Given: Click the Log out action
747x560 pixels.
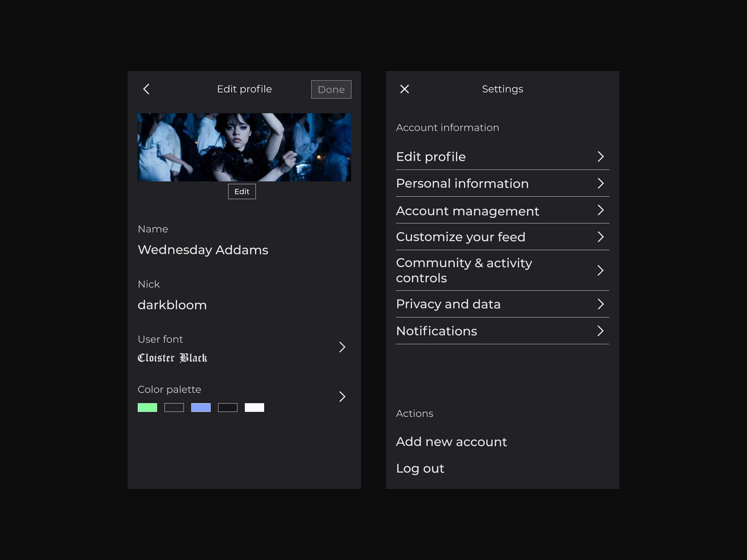Looking at the screenshot, I should [x=420, y=468].
